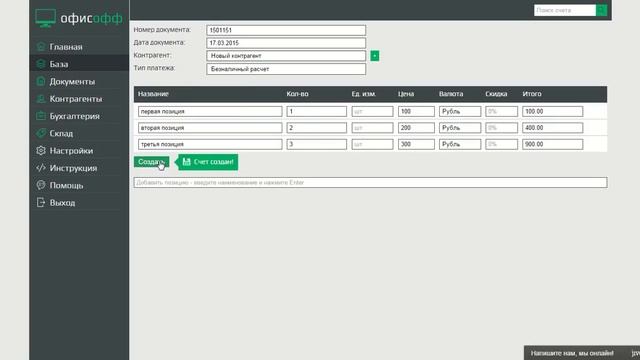Image resolution: width=640 pixels, height=360 pixels.
Task: Edit price field showing 200
Action: [x=416, y=128]
